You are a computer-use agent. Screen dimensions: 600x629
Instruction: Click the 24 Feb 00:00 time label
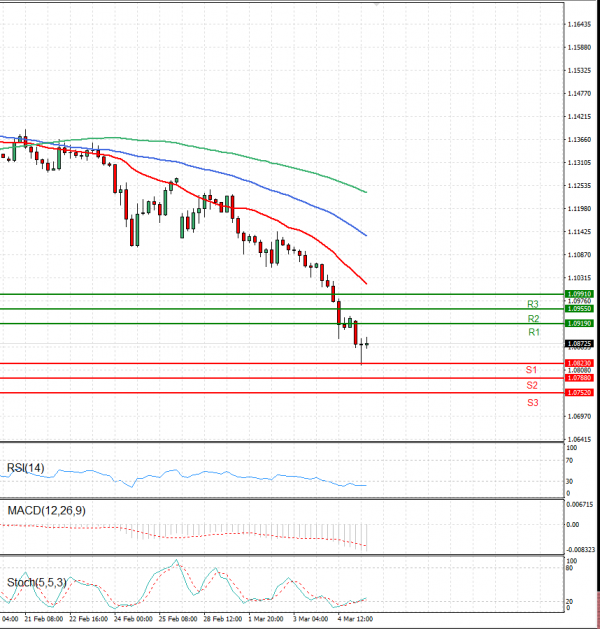(x=133, y=619)
